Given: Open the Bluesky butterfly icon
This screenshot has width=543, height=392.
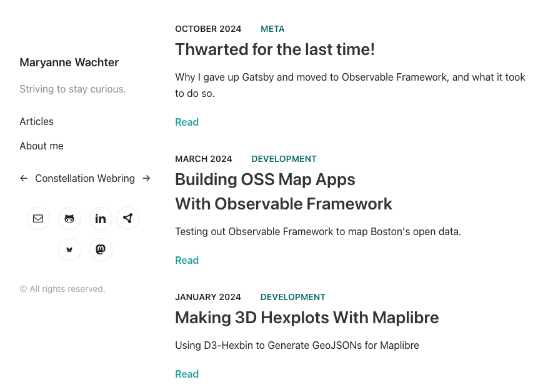Looking at the screenshot, I should pyautogui.click(x=69, y=249).
